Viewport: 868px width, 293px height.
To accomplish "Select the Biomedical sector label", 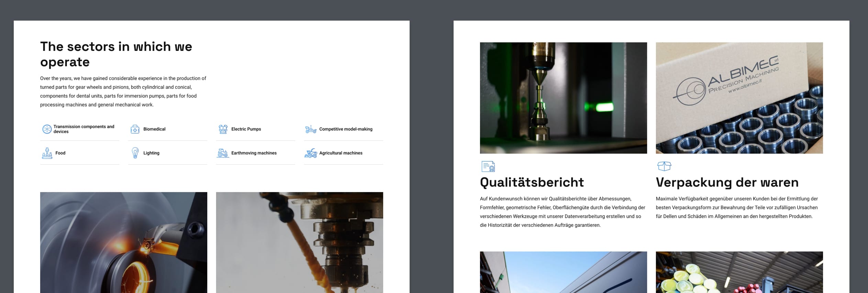I will [x=154, y=129].
